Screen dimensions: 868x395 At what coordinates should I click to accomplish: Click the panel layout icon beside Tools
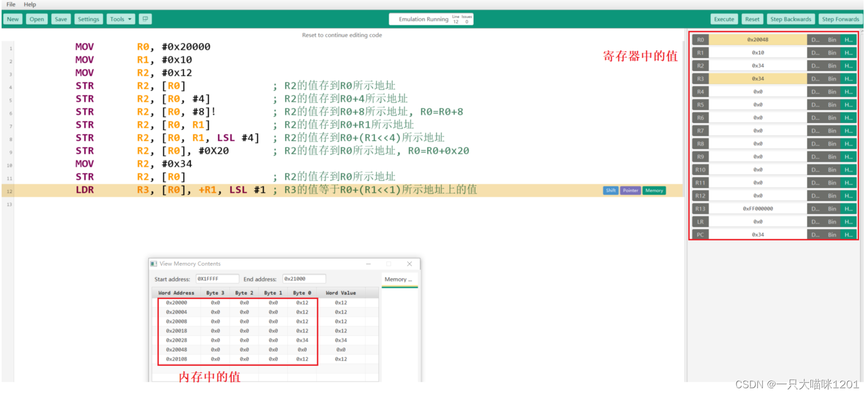click(x=145, y=19)
